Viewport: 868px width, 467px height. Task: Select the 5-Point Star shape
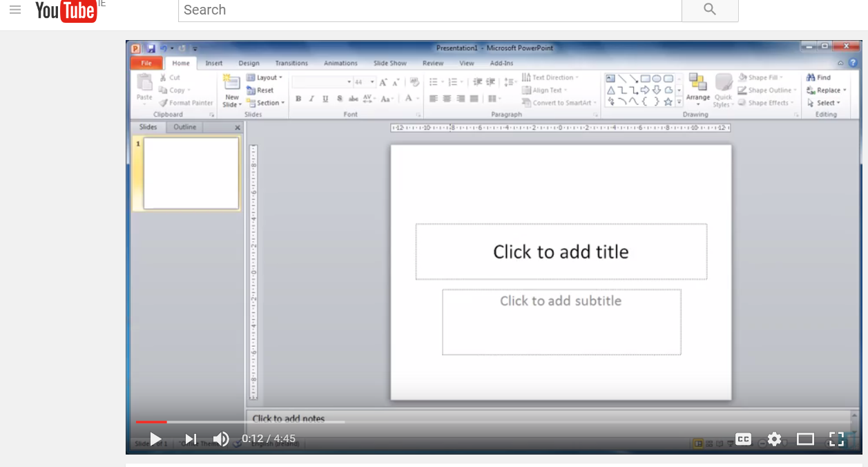click(668, 102)
